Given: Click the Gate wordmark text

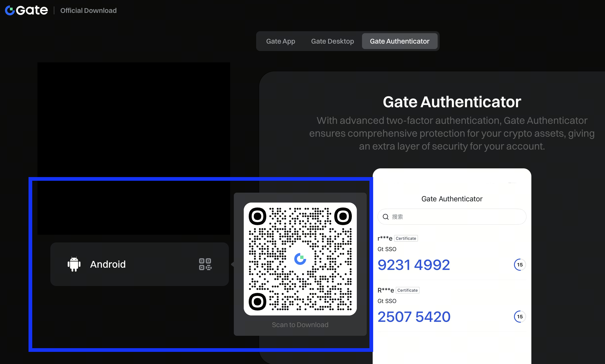Looking at the screenshot, I should tap(32, 10).
